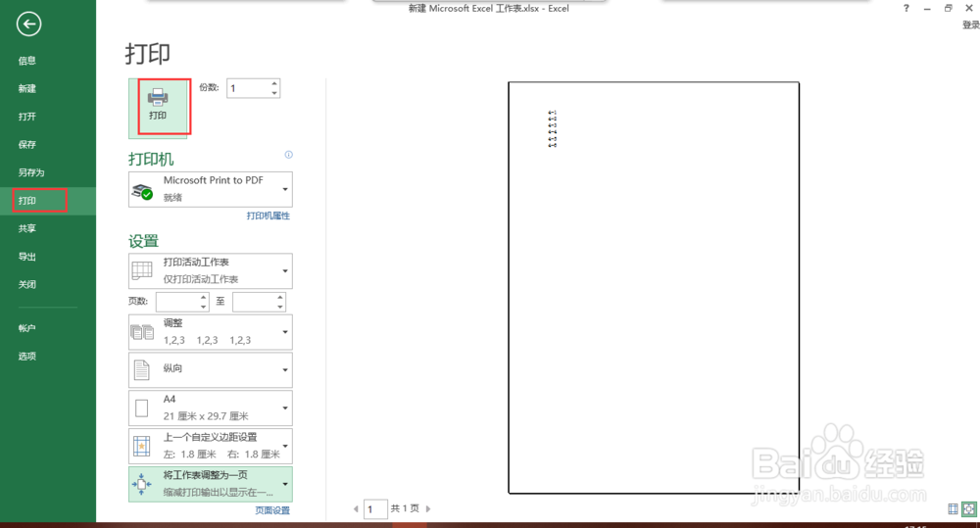Click the collated pages icon
Screen dimensions: 980x528
click(x=142, y=332)
